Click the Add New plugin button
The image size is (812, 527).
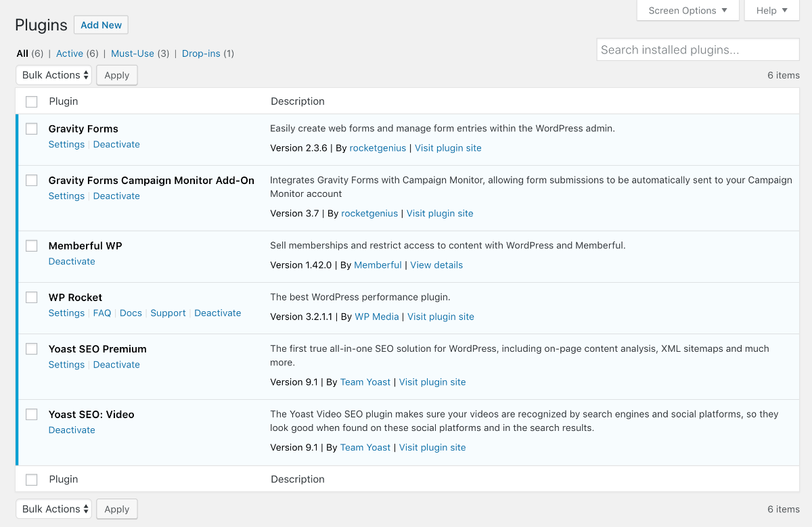[101, 25]
